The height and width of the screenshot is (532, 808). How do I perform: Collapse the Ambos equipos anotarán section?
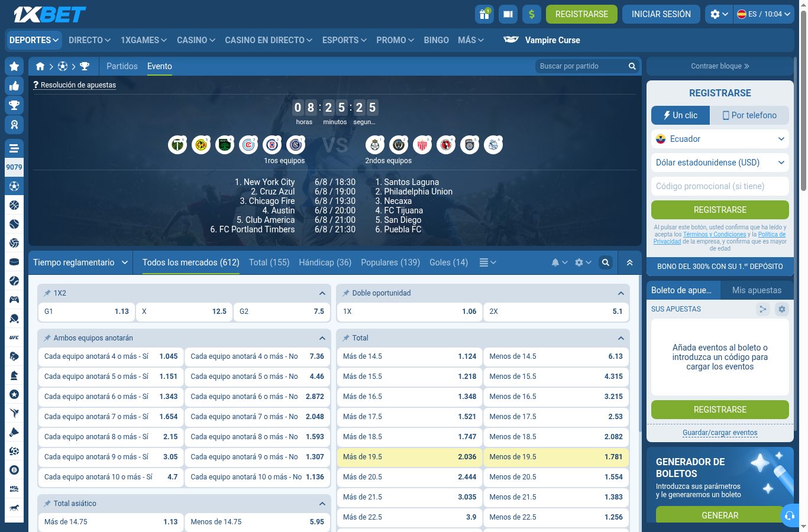[x=322, y=338]
